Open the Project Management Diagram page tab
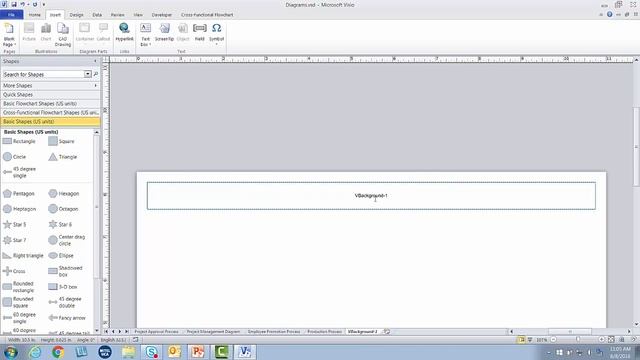 (x=213, y=332)
